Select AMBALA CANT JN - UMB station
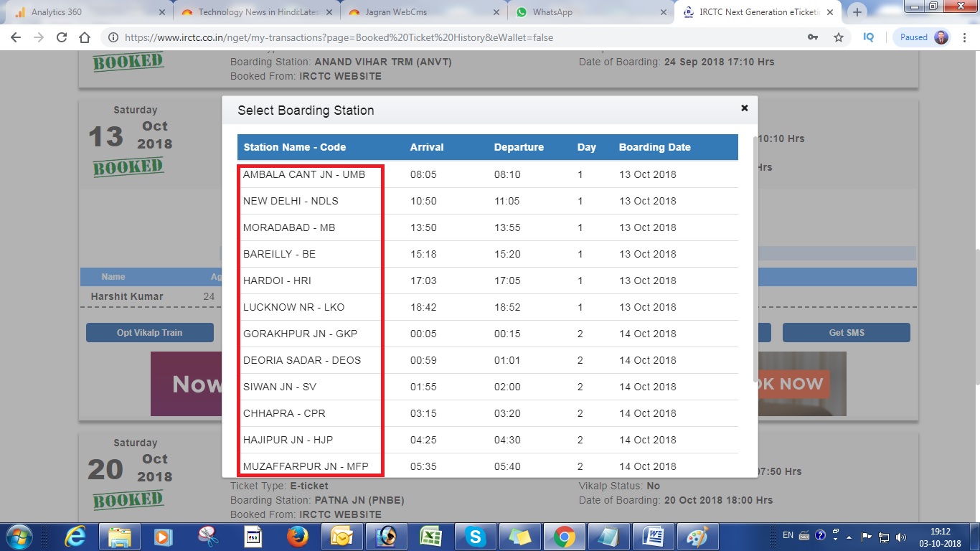This screenshot has height=551, width=980. pos(304,174)
